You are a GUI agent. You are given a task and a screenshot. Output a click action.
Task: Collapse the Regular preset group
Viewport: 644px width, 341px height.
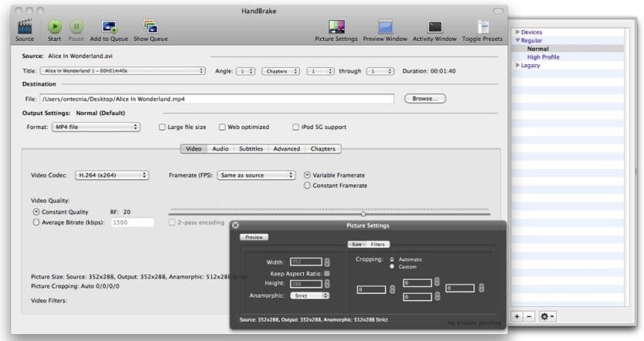tap(518, 40)
